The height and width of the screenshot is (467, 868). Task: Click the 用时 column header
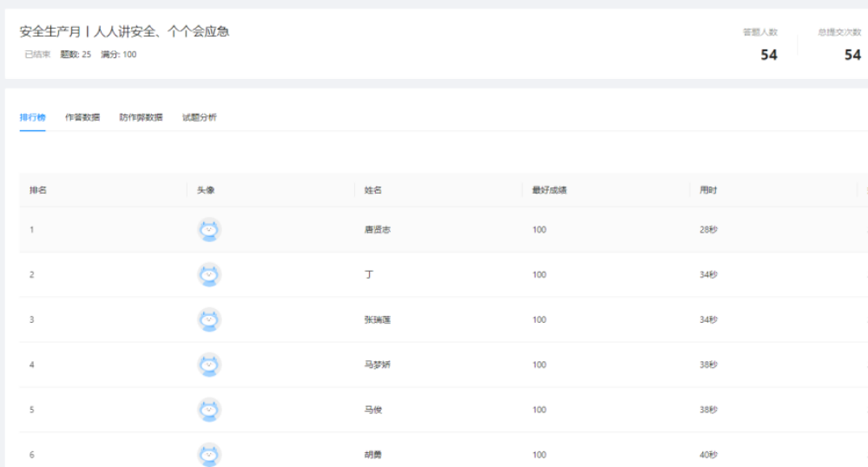708,190
